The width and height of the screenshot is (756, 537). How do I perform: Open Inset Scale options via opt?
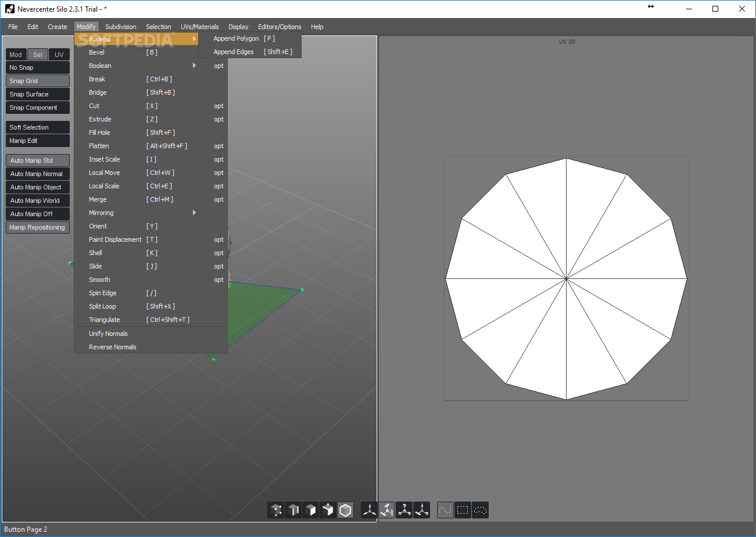pyautogui.click(x=218, y=159)
